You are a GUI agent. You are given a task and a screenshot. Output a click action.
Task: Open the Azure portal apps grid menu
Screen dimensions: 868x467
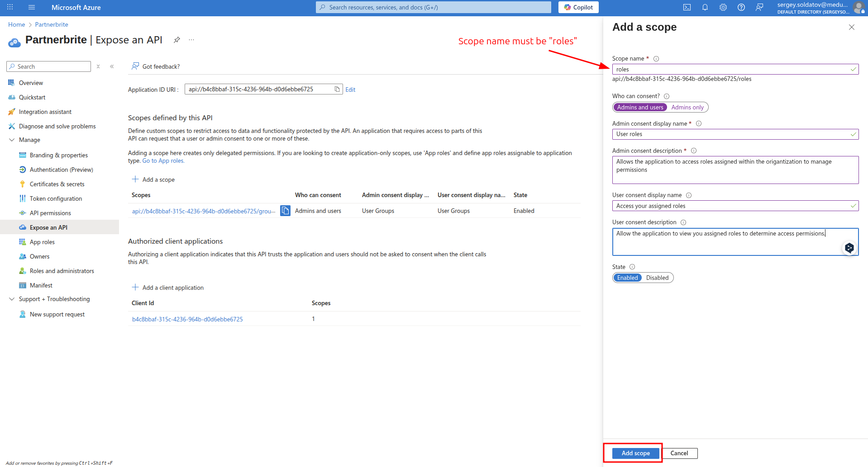pyautogui.click(x=10, y=7)
